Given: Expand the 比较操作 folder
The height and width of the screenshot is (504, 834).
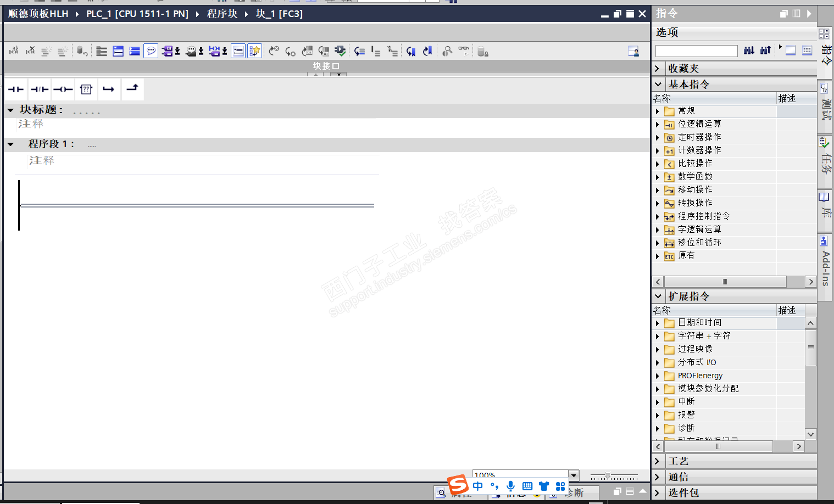Looking at the screenshot, I should pyautogui.click(x=658, y=164).
